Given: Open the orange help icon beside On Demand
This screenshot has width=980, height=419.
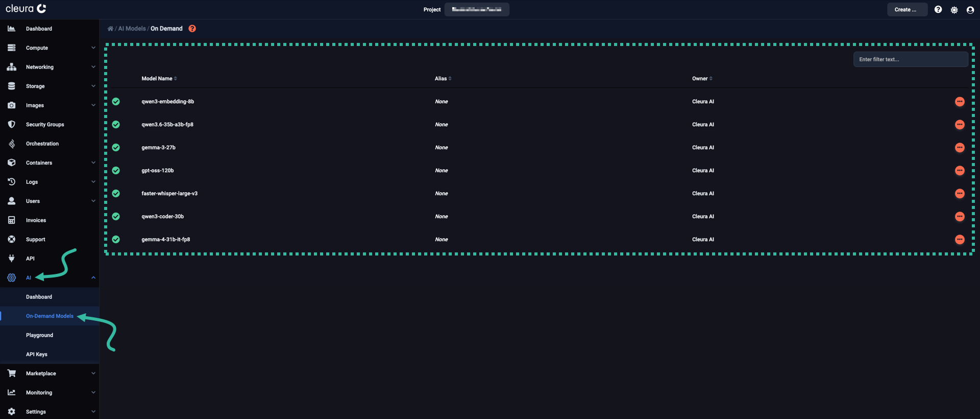Looking at the screenshot, I should 192,29.
